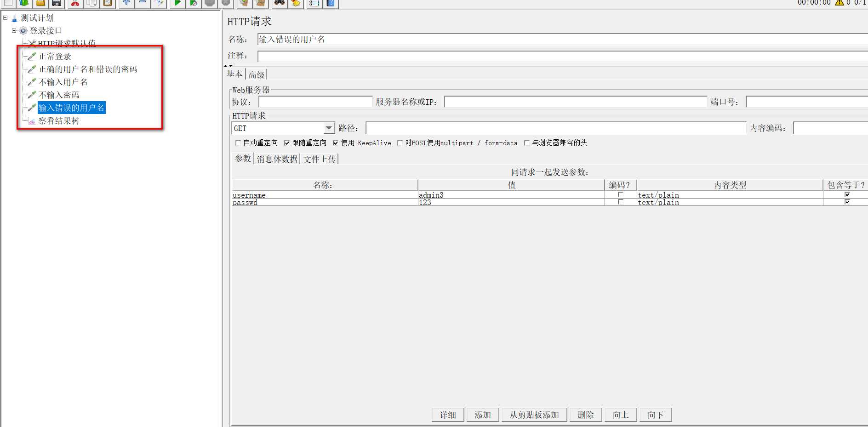This screenshot has width=868, height=427.
Task: Click the gray Shutdown test icon
Action: [x=226, y=3]
